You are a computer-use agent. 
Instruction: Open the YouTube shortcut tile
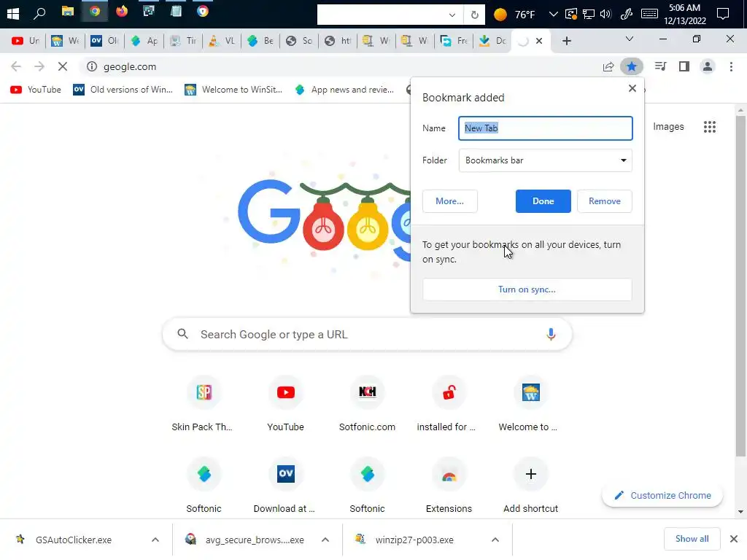tap(285, 404)
